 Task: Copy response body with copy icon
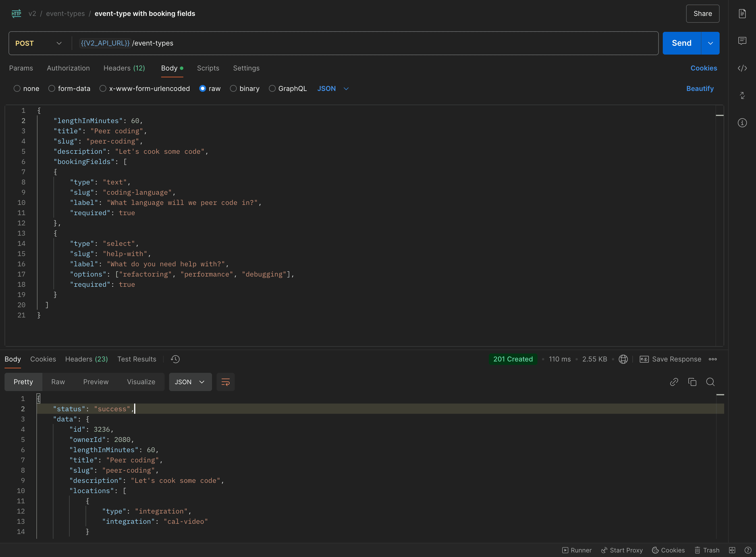(x=692, y=382)
